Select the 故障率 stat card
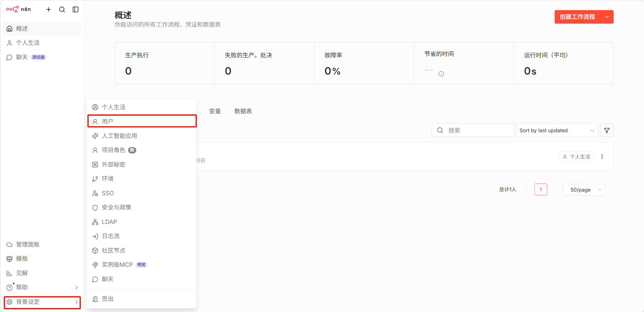The height and width of the screenshot is (312, 644). 364,63
